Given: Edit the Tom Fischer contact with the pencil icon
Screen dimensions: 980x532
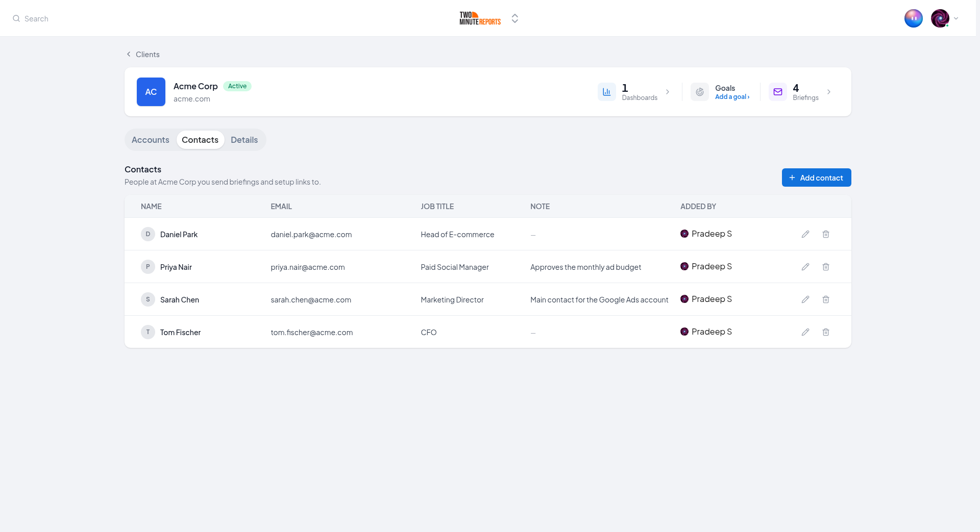Looking at the screenshot, I should (x=805, y=332).
